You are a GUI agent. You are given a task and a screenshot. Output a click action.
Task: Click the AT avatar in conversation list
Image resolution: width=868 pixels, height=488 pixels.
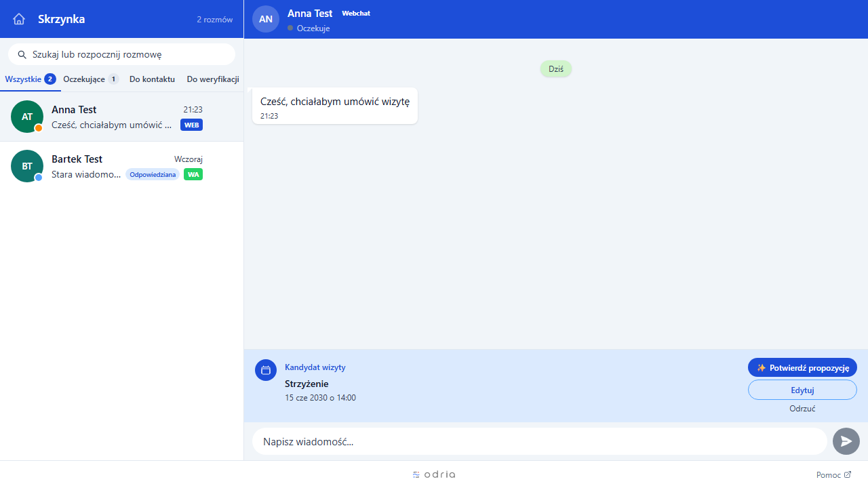[x=27, y=117]
